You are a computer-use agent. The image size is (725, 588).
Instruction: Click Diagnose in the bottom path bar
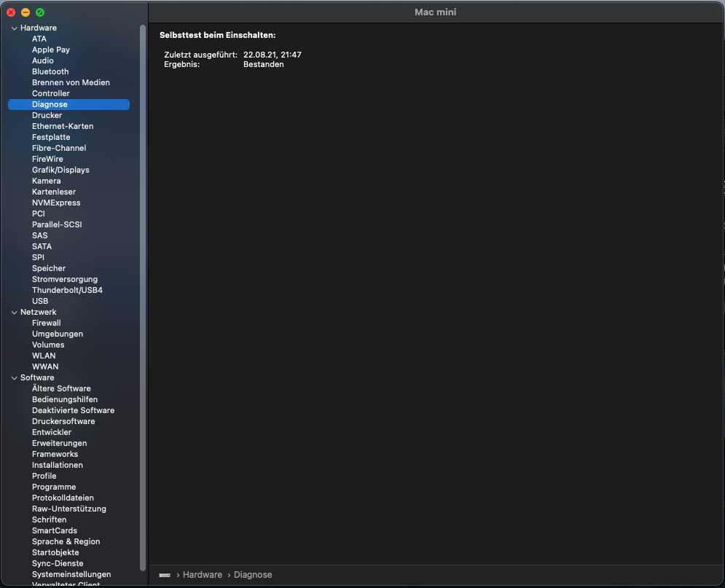click(x=253, y=575)
